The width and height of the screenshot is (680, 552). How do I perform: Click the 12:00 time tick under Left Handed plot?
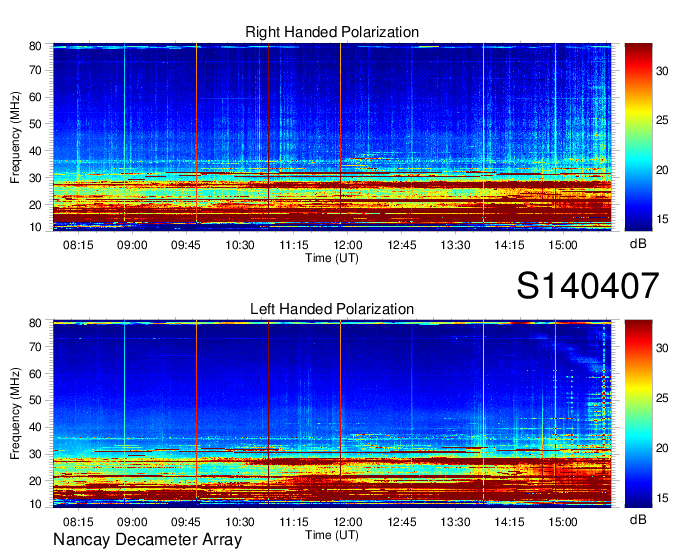click(348, 522)
